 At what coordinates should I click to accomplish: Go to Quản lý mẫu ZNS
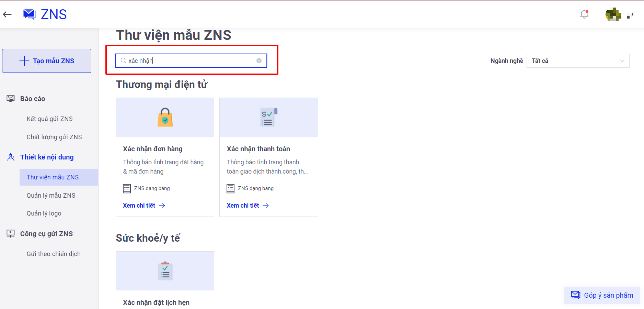(x=51, y=196)
